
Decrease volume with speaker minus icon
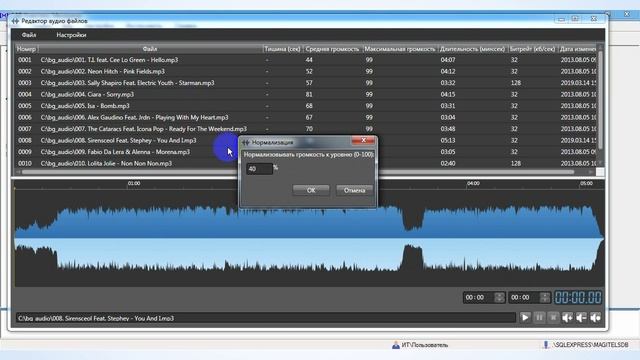click(x=581, y=318)
